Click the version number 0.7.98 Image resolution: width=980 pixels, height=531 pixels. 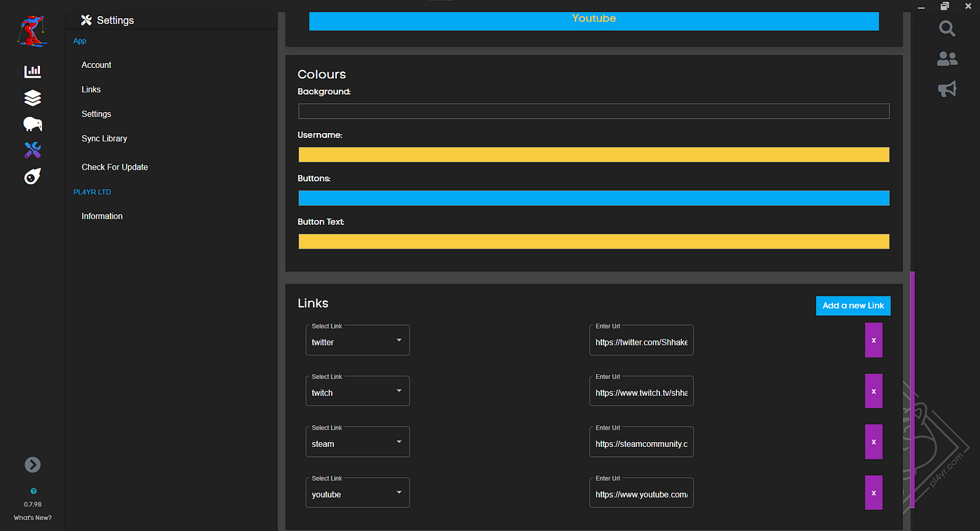click(32, 504)
